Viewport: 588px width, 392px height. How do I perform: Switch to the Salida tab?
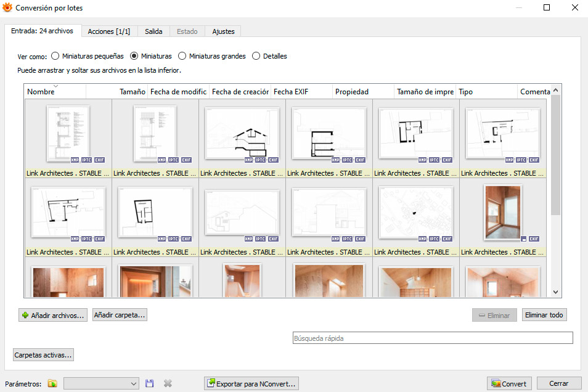tap(153, 31)
